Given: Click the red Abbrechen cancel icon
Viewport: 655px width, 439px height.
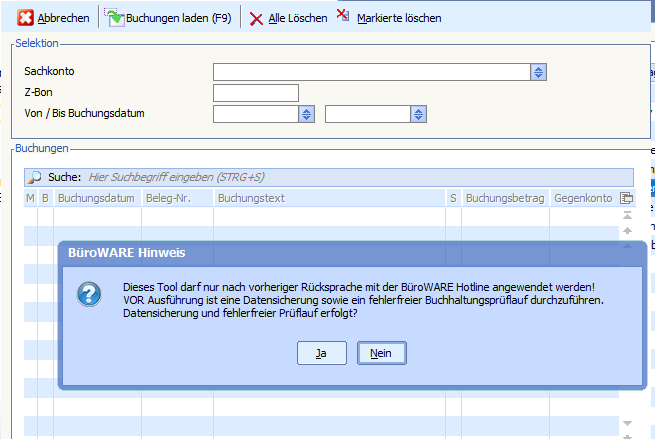Looking at the screenshot, I should [26, 18].
